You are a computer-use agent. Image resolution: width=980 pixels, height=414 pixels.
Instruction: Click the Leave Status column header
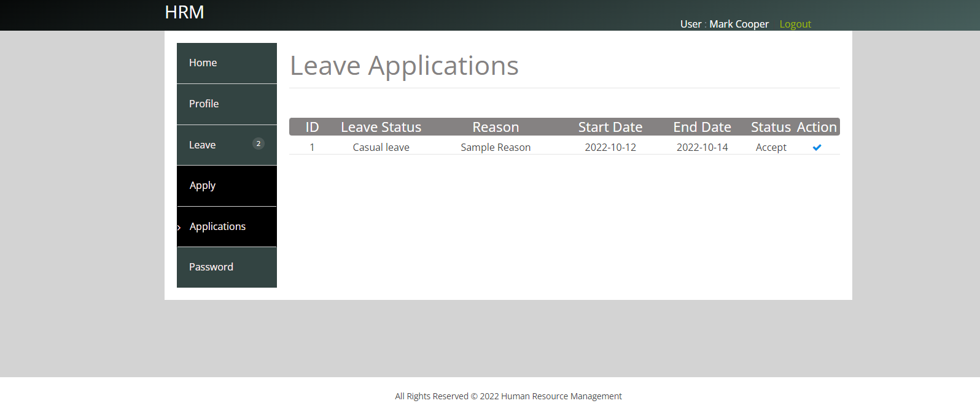coord(381,127)
